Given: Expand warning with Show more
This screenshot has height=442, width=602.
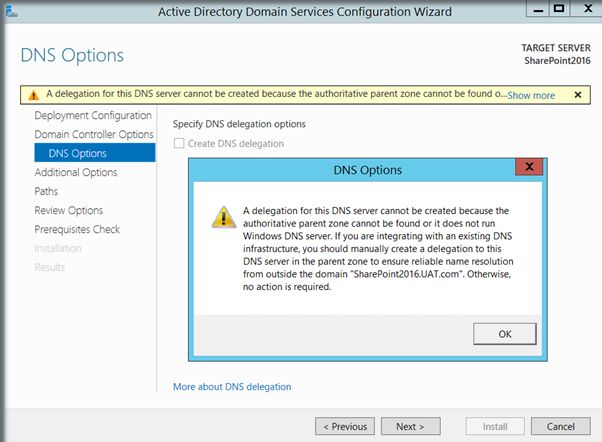Looking at the screenshot, I should (x=531, y=95).
